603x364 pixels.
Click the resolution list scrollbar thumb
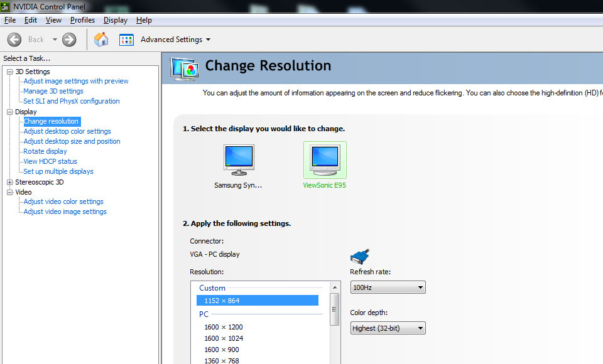click(335, 309)
